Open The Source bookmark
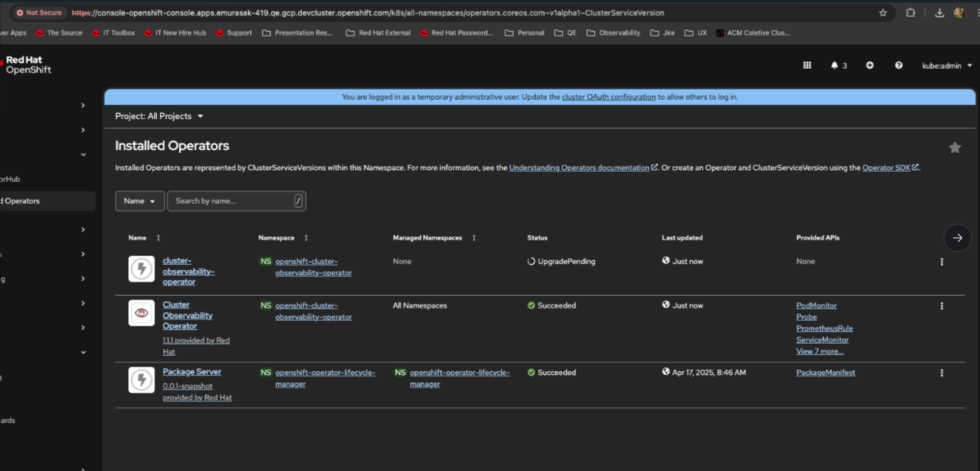 [59, 32]
